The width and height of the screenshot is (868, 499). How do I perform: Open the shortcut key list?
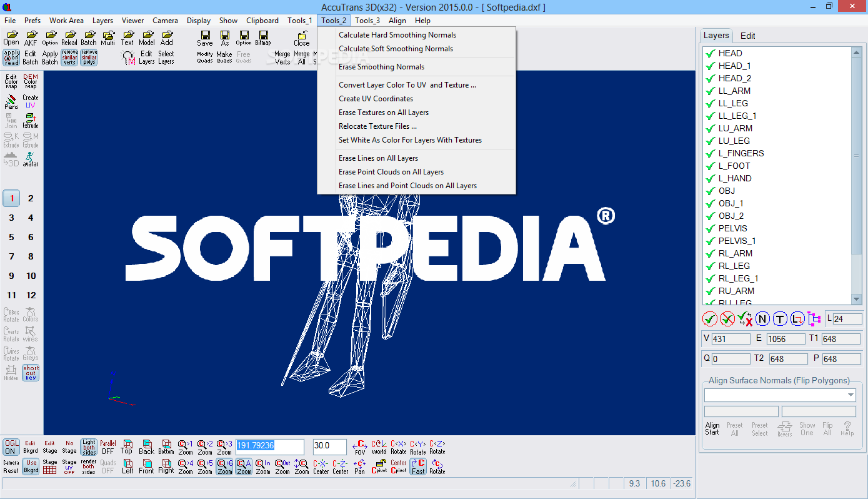pyautogui.click(x=31, y=373)
